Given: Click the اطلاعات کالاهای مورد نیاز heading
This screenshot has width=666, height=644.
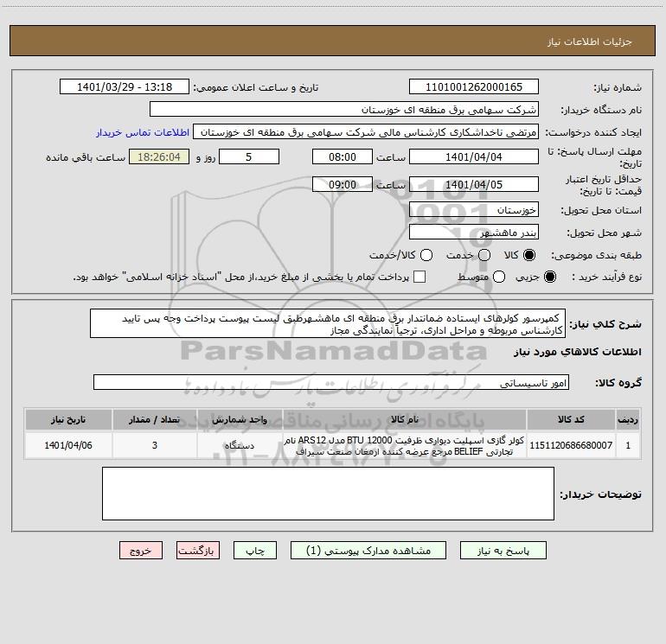Looking at the screenshot, I should click(578, 352).
